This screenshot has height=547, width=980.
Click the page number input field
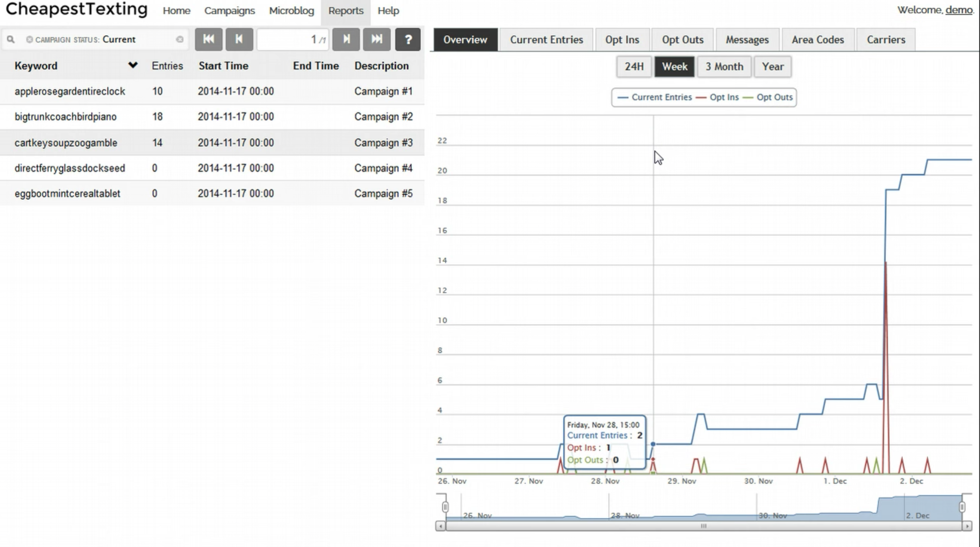pos(292,39)
